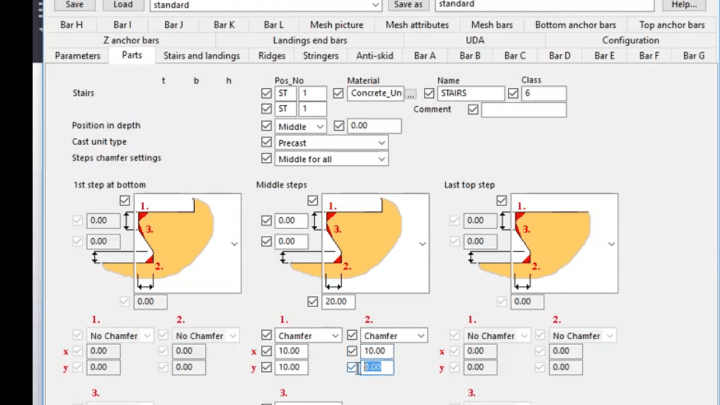Open Middle steps chamfer 1 type dropdown
This screenshot has width=720, height=405.
point(308,336)
